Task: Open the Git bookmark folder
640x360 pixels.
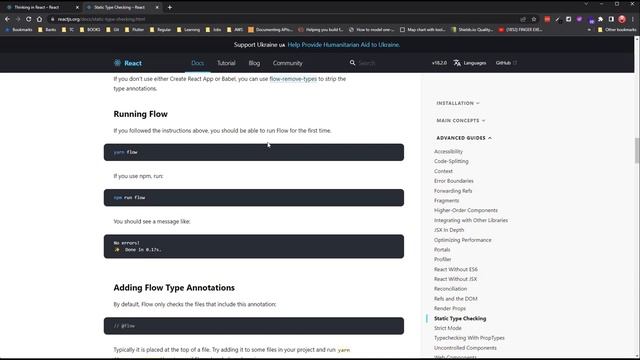Action: [113, 30]
